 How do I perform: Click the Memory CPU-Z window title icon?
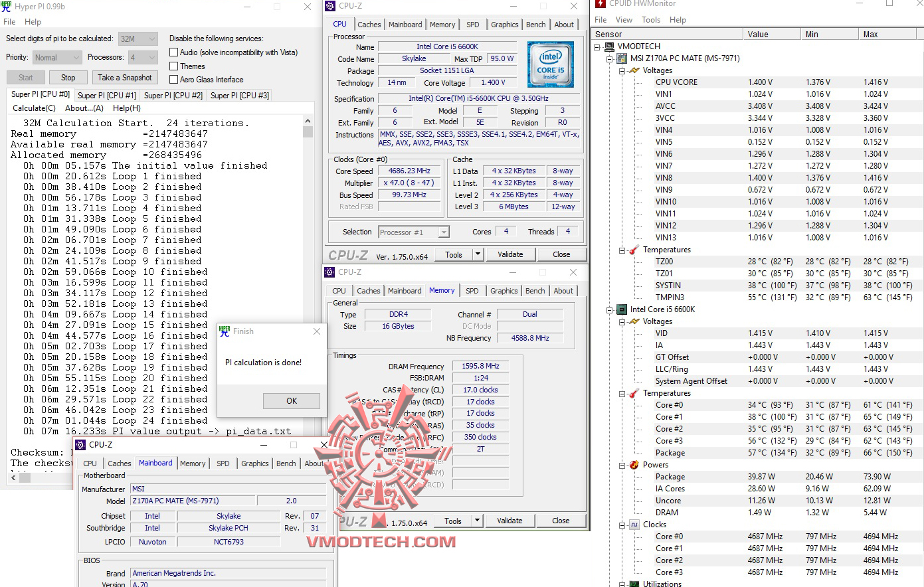(329, 272)
